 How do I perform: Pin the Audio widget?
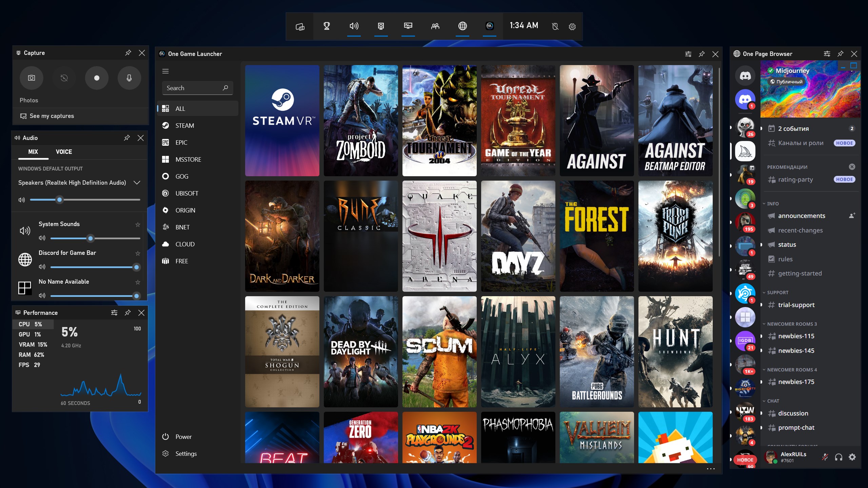click(127, 138)
